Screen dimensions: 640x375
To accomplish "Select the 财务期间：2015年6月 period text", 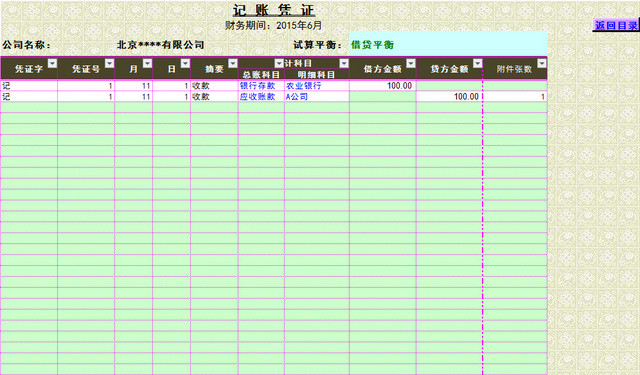I will 273,25.
